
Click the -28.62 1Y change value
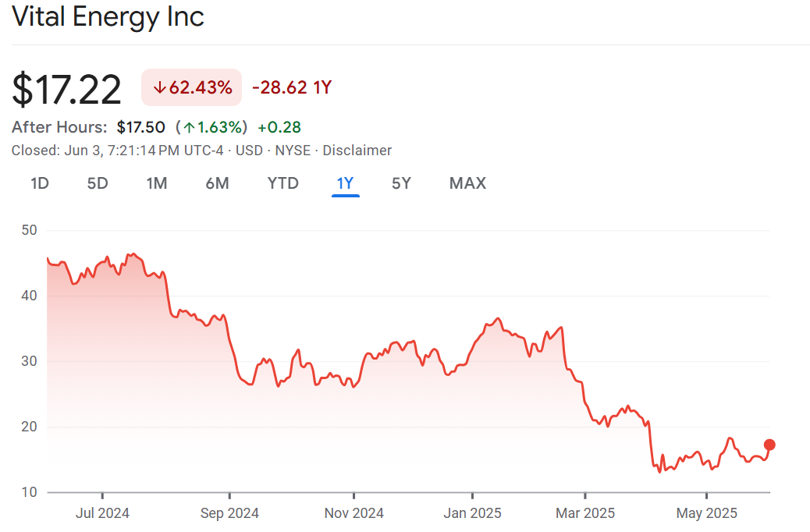[292, 87]
